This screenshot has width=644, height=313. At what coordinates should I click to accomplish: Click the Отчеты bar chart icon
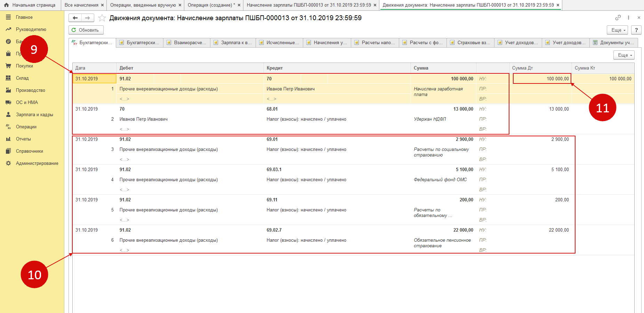tap(8, 139)
